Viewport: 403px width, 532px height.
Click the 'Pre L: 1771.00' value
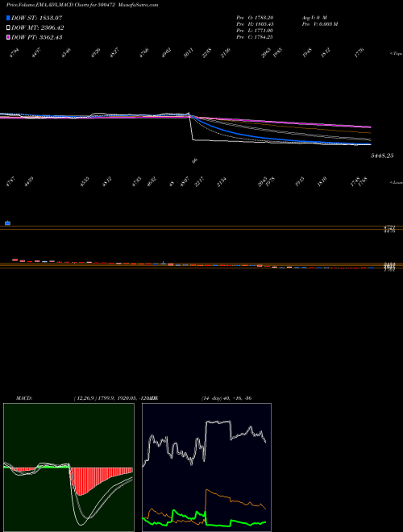coord(255,31)
